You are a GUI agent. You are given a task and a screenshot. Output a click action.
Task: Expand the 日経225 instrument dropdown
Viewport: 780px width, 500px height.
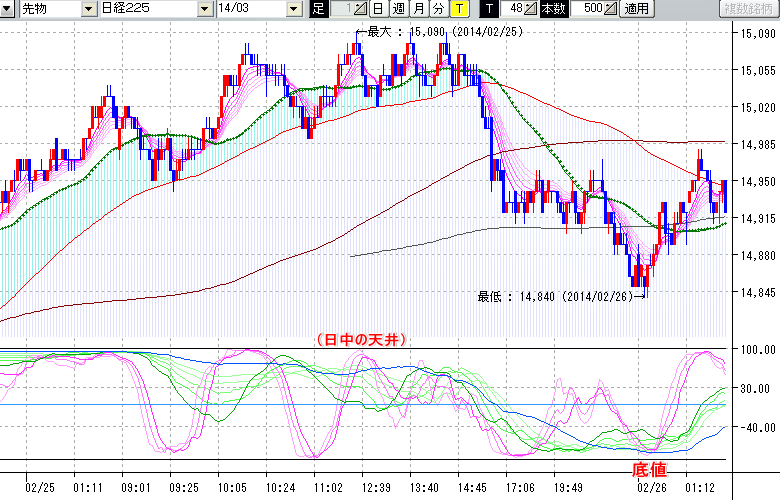point(203,9)
